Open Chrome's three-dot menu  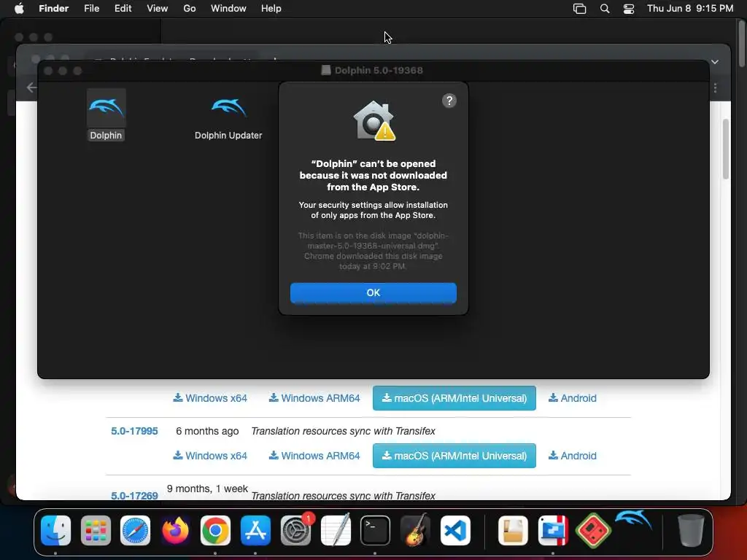(715, 88)
